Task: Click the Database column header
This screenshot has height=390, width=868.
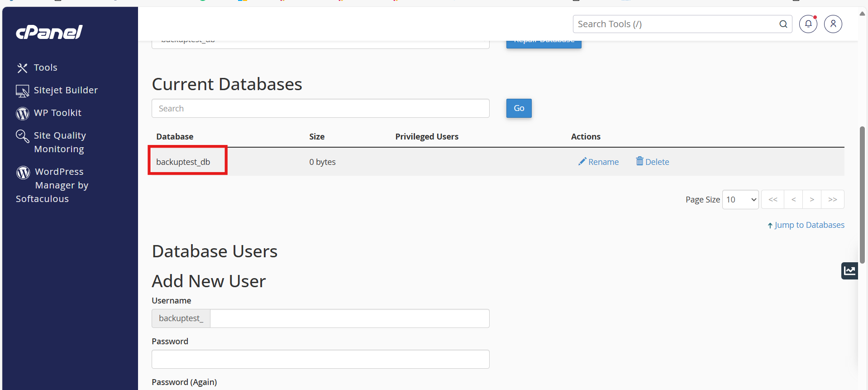Action: point(175,136)
